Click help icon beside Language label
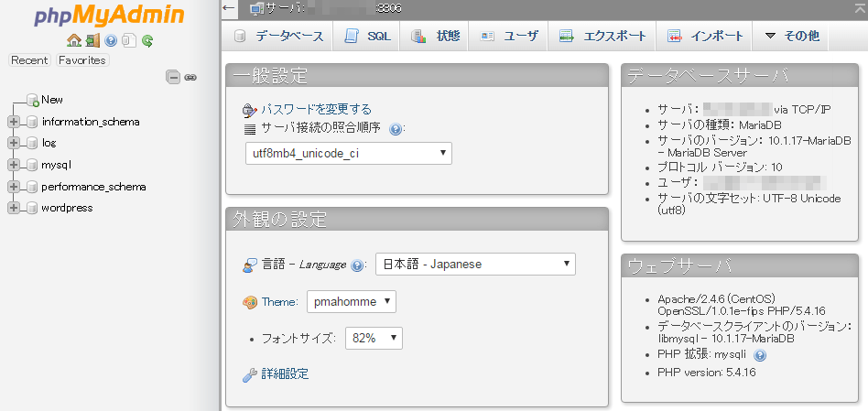Viewport: 868px width, 411px height. point(357,265)
